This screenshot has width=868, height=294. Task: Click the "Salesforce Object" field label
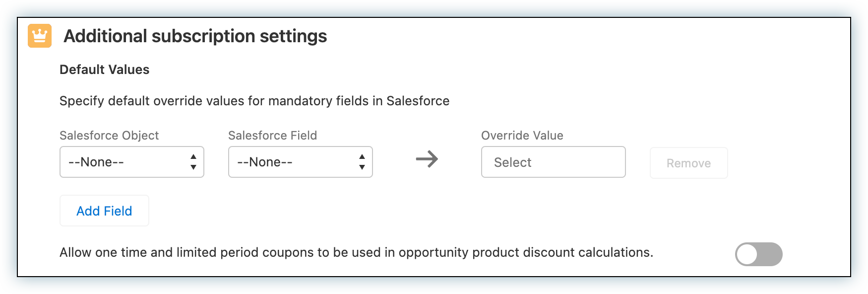[109, 136]
